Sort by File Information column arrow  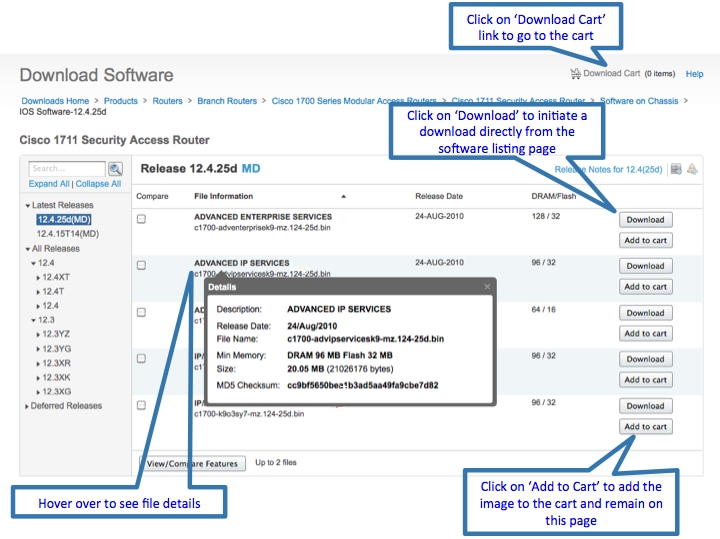[343, 197]
